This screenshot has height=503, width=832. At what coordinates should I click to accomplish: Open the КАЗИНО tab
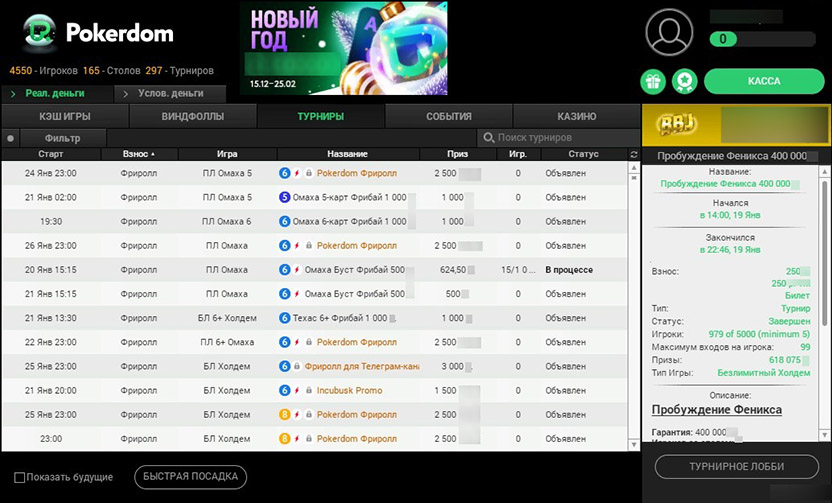point(577,116)
